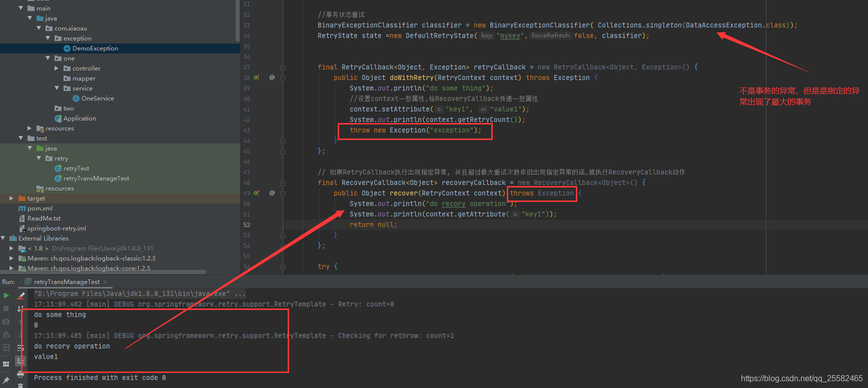Open the DemoException class icon in the tree
This screenshot has height=388, width=868.
(x=67, y=48)
